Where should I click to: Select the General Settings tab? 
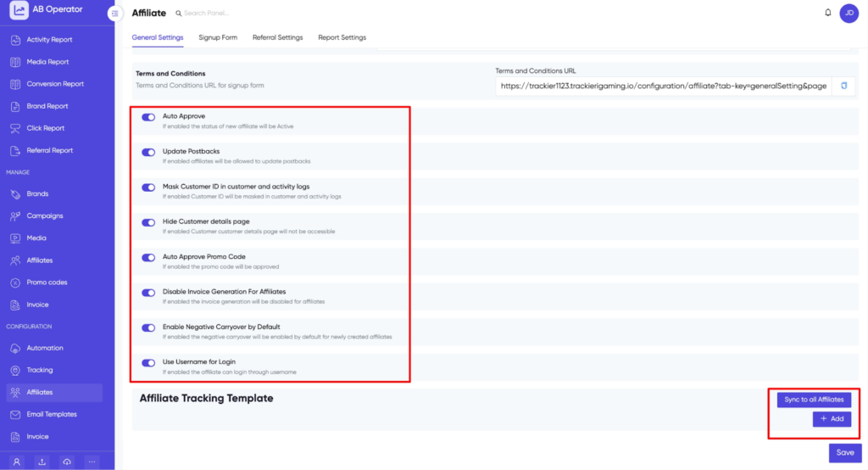click(x=157, y=37)
